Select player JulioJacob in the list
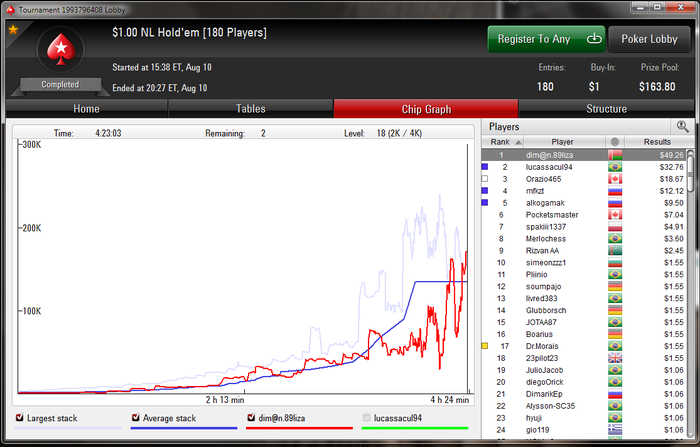 583,370
